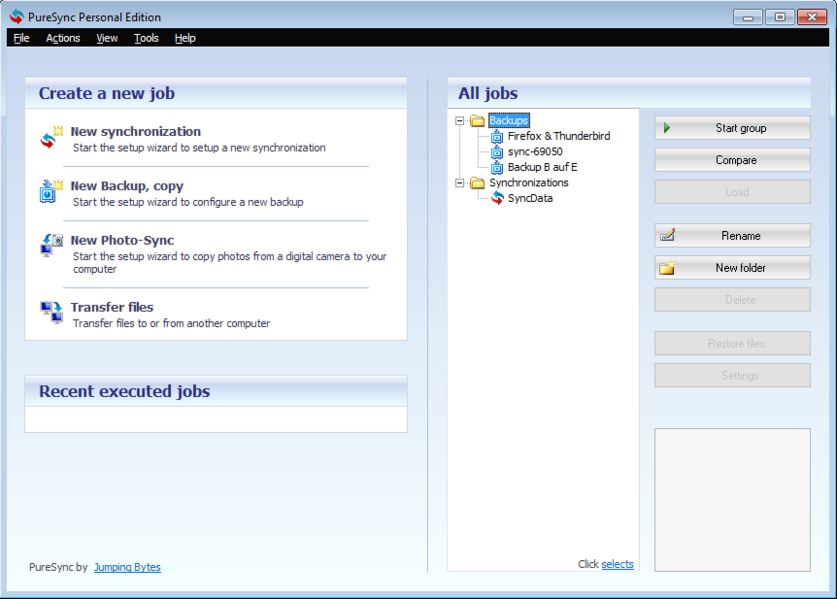Viewport: 837px width, 599px height.
Task: Click the empty job details box
Action: coord(732,500)
